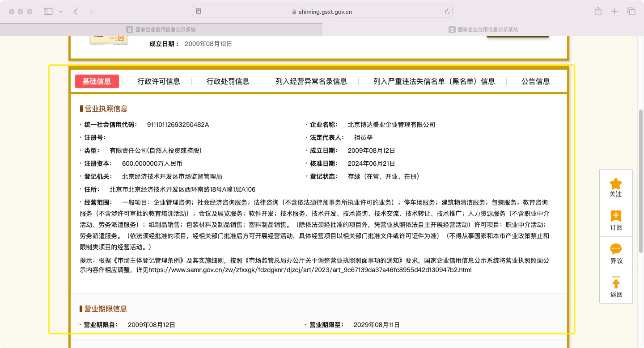The height and width of the screenshot is (348, 644).
Task: Click the 经营范围 label
Action: pos(98,202)
